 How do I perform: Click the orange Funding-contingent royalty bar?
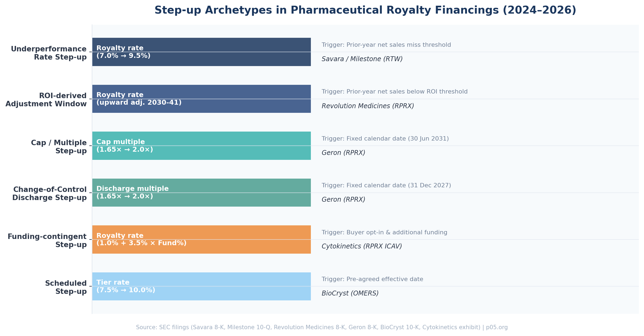tap(201, 239)
